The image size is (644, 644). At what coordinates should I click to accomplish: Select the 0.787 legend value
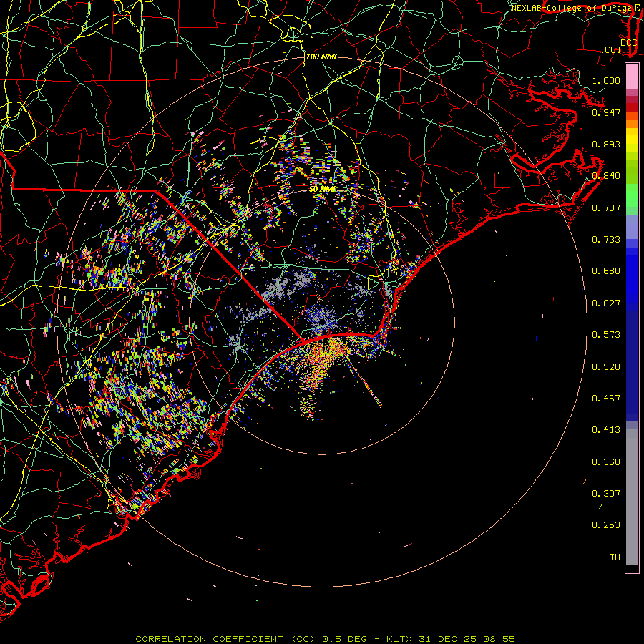pos(606,208)
